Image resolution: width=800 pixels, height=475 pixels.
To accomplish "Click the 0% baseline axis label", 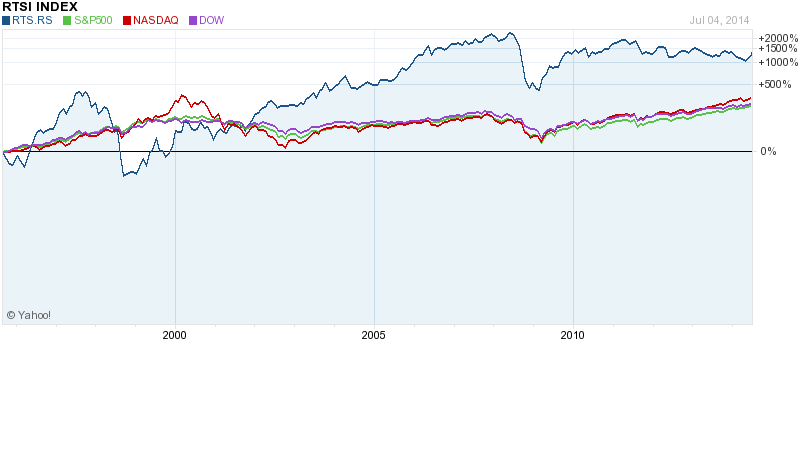I will coord(768,151).
